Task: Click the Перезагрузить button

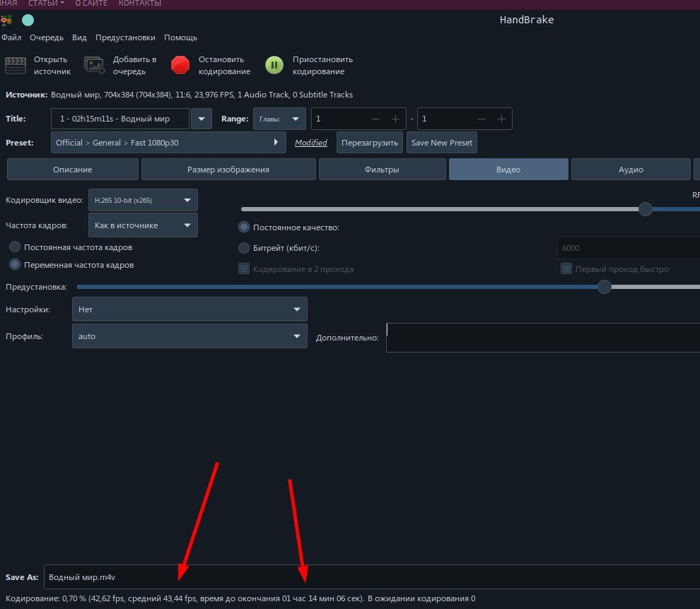Action: [370, 143]
